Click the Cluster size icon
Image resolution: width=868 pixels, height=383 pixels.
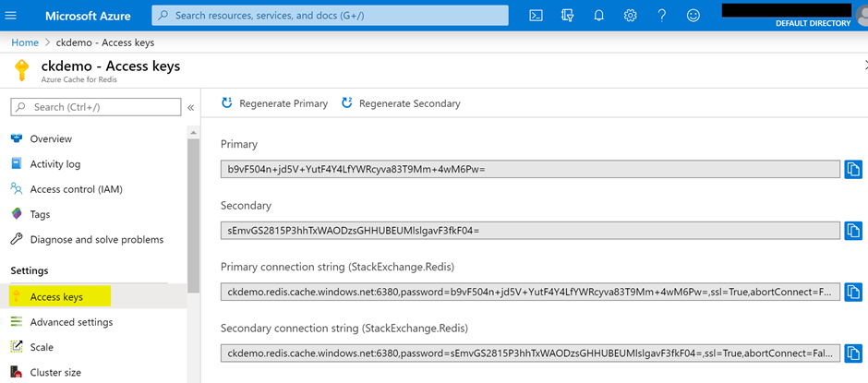17,373
